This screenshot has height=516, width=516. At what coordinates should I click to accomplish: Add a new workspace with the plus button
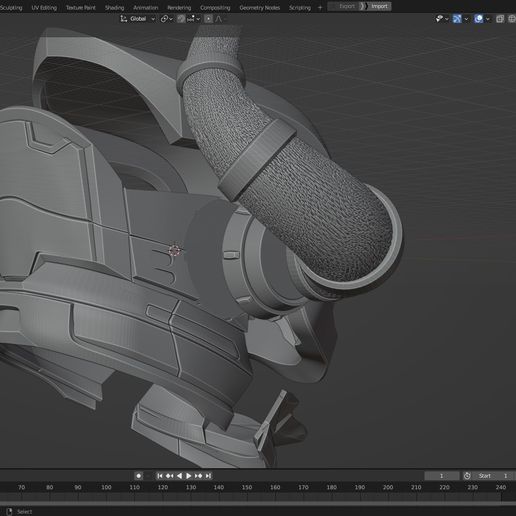coord(320,7)
